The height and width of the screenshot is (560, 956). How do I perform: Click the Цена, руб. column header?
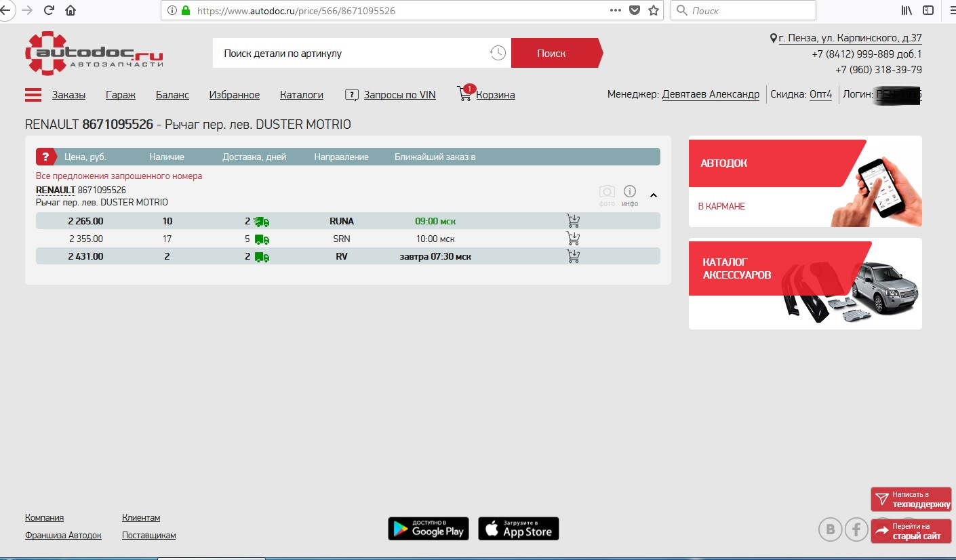85,157
